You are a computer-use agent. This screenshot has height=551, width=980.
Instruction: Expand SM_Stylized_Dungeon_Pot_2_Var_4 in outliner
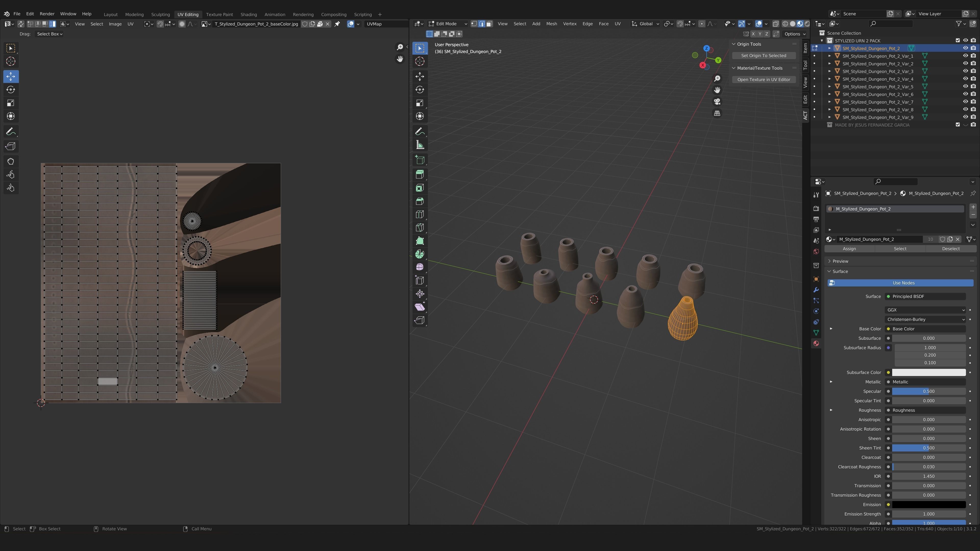point(830,79)
